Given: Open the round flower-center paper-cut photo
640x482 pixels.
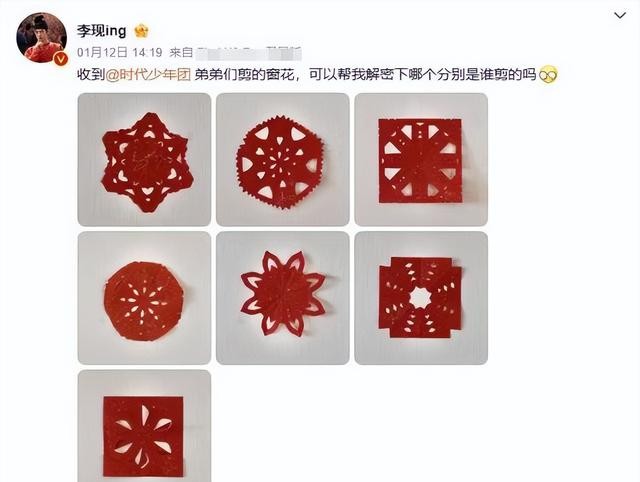Looking at the screenshot, I should (144, 298).
